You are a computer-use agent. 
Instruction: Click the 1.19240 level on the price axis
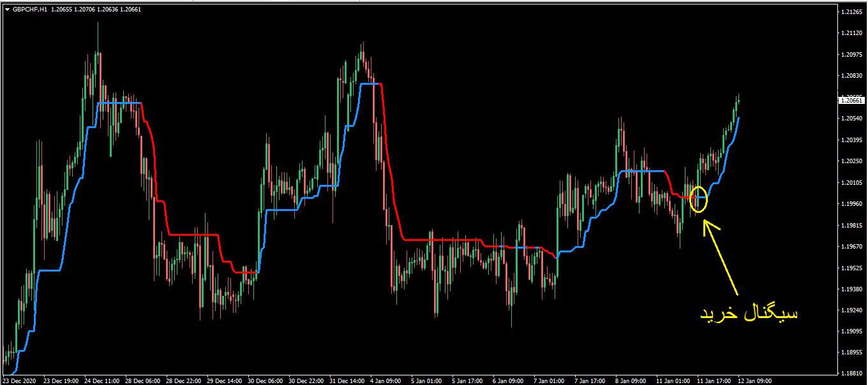[x=853, y=310]
